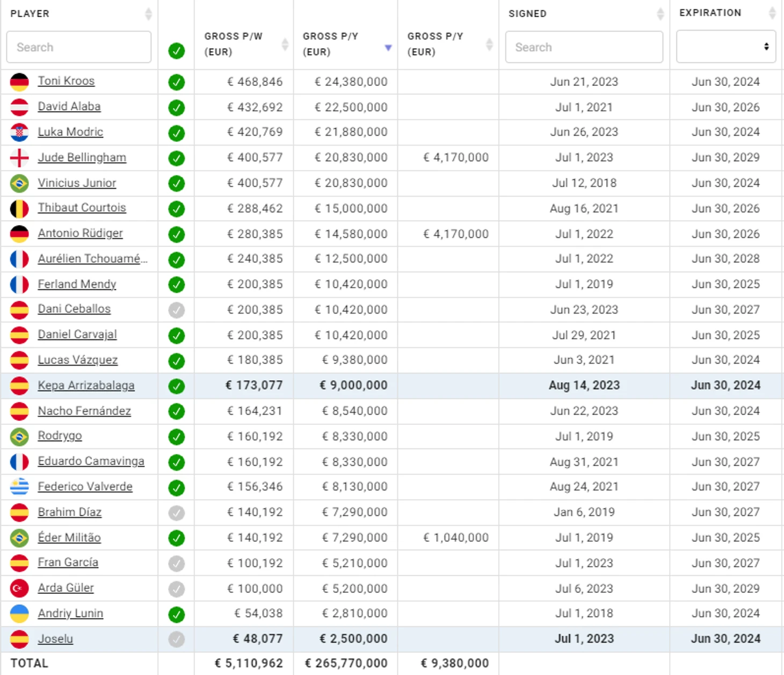The width and height of the screenshot is (784, 675).
Task: Sort table by Signed column header
Action: click(527, 14)
